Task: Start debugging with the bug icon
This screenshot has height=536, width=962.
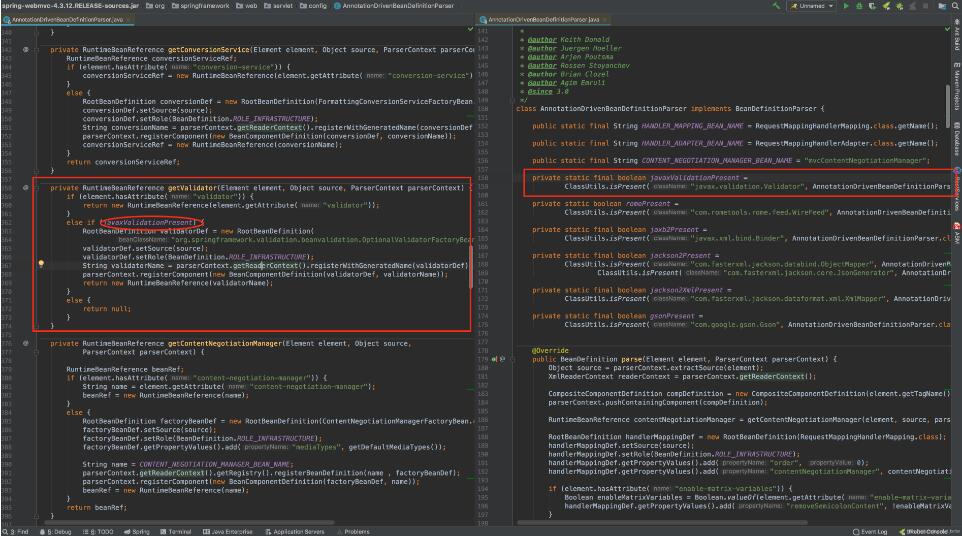Action: [859, 6]
